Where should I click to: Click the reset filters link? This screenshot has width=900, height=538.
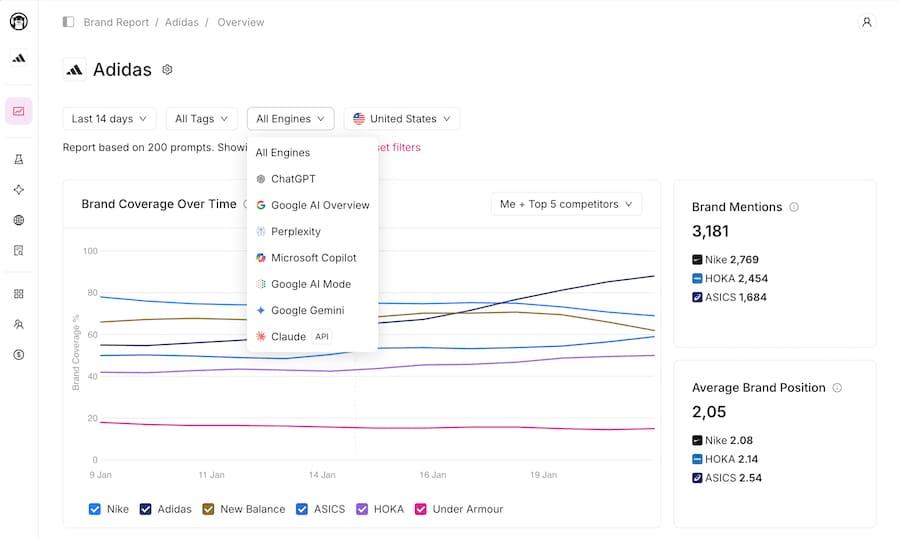[x=399, y=148]
